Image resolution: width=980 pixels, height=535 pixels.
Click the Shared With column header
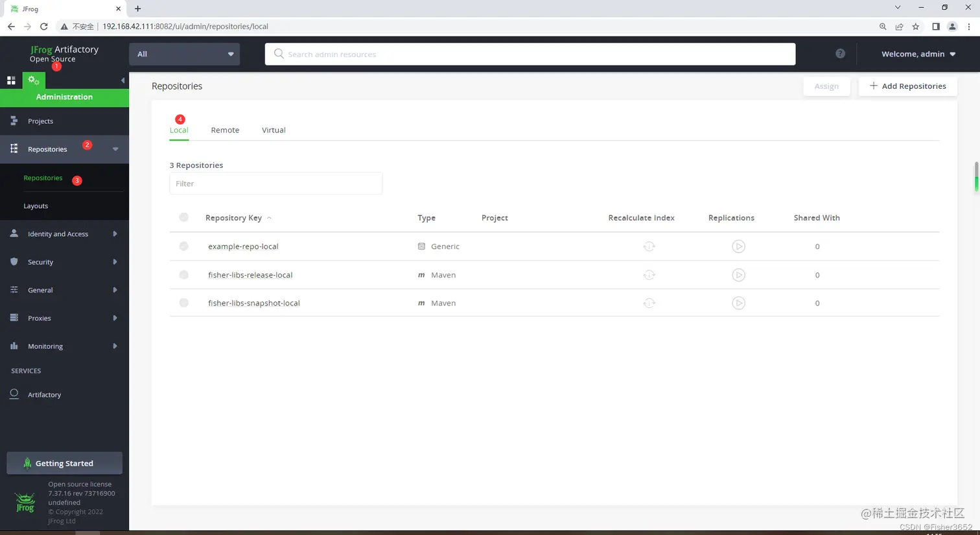(817, 218)
